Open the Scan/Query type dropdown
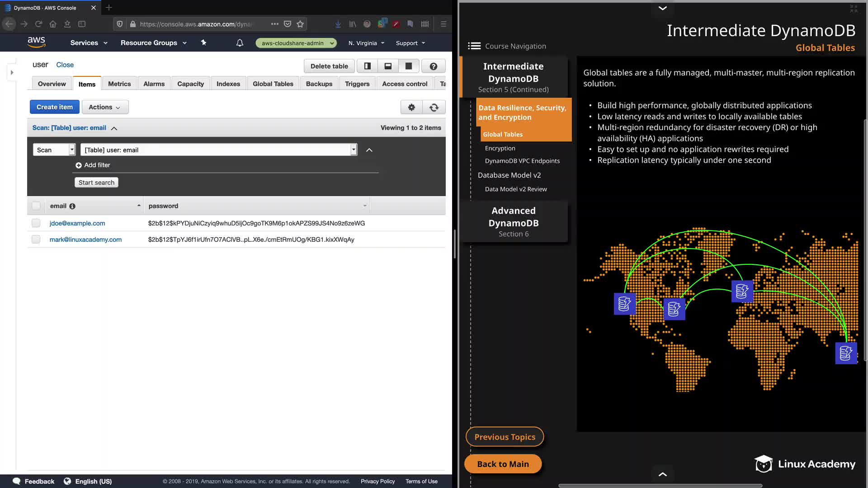This screenshot has width=868, height=488. [54, 150]
